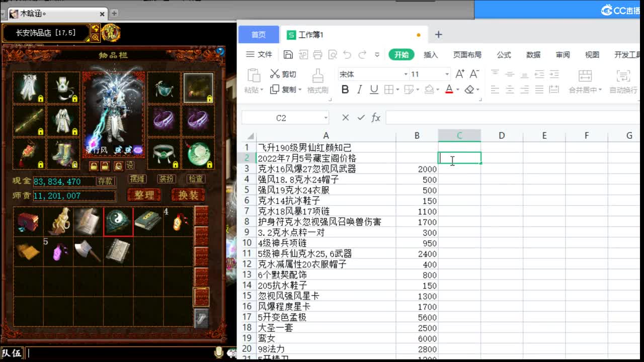Click the print icon in WPS toolbar
644x362 pixels.
[x=317, y=54]
